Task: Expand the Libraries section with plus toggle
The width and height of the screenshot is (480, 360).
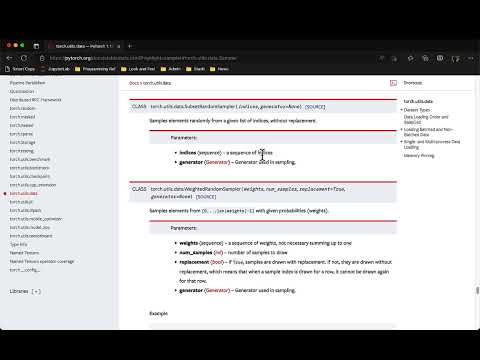Action: click(x=36, y=291)
